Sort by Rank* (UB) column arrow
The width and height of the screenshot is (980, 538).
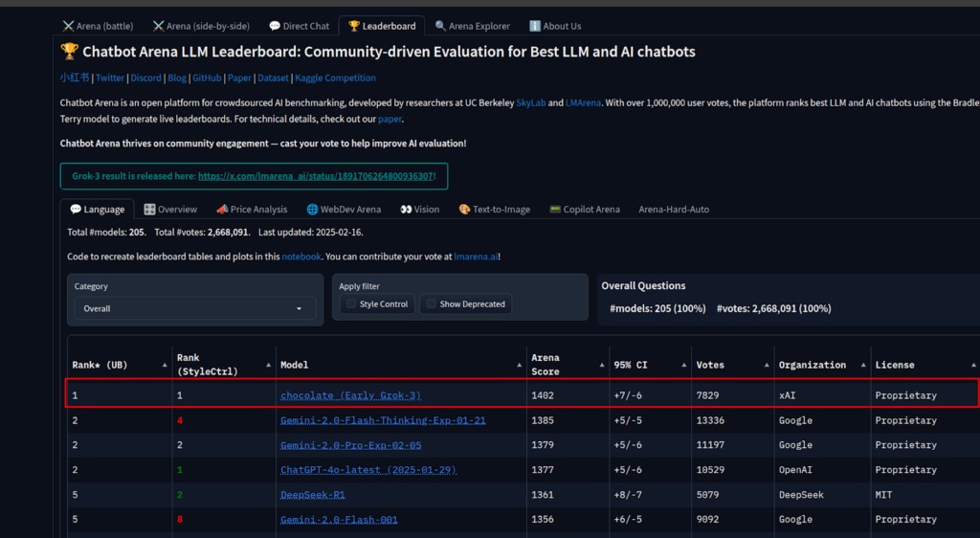(165, 365)
